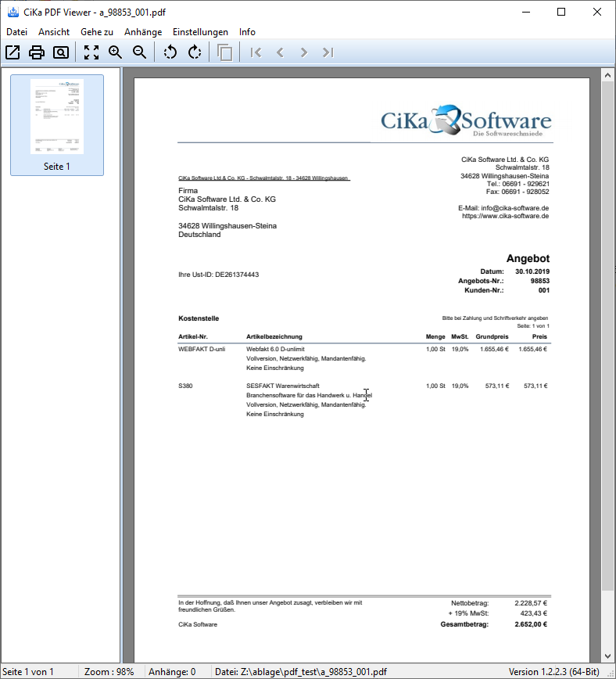Go to the next page
Viewport: 616px width, 679px height.
pyautogui.click(x=304, y=52)
